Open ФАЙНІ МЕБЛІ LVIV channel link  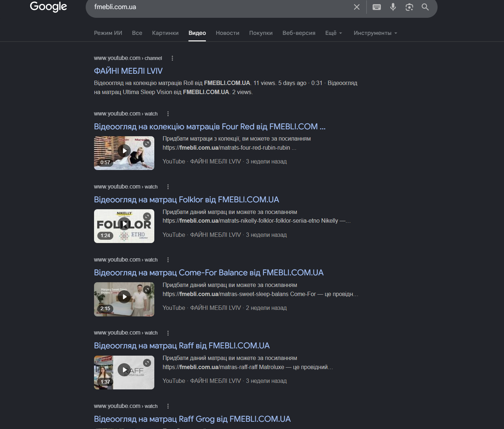pos(128,71)
